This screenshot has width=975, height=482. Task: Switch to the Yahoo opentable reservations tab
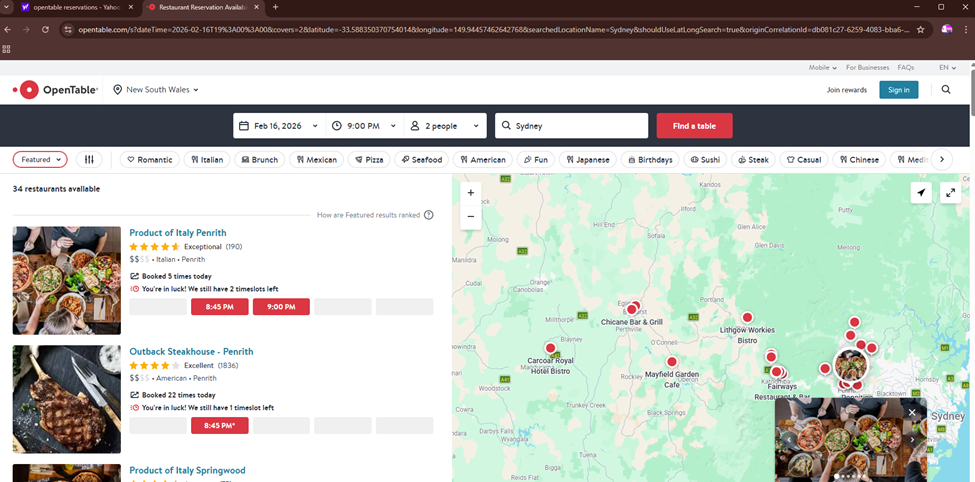coord(77,7)
